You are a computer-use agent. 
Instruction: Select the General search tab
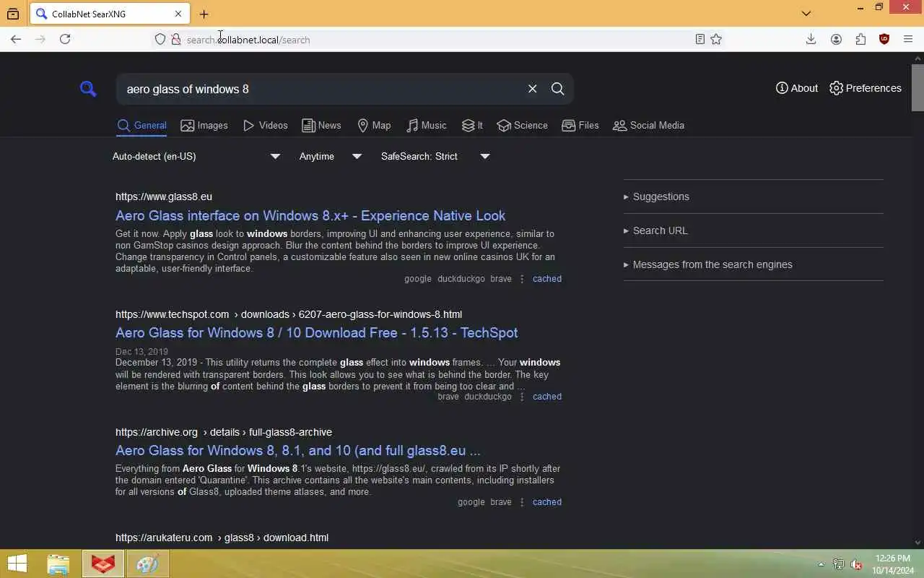pyautogui.click(x=142, y=125)
